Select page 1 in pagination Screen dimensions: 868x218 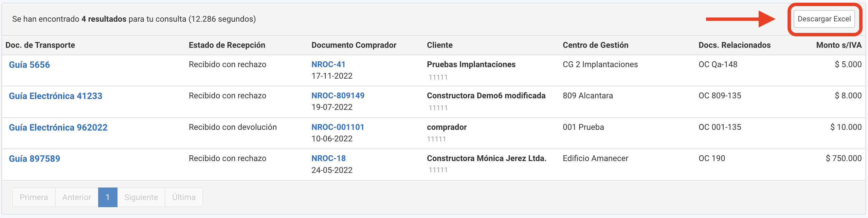[108, 197]
